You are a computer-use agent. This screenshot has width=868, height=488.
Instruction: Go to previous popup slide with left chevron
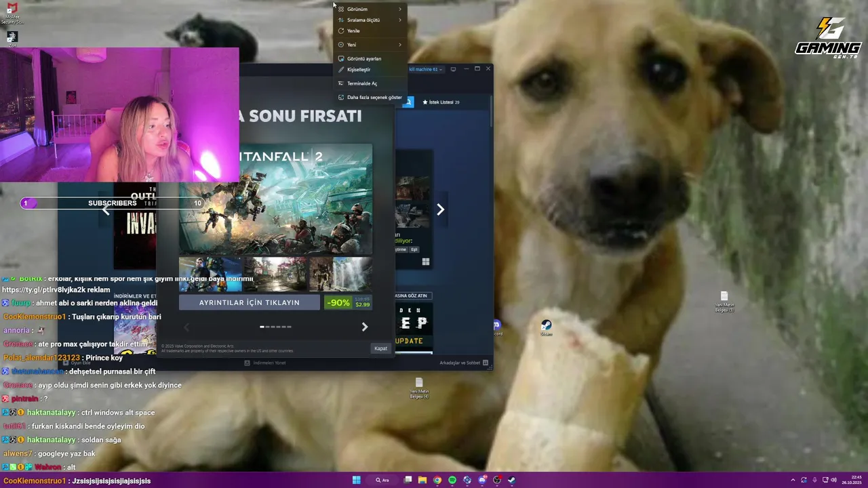(x=187, y=327)
